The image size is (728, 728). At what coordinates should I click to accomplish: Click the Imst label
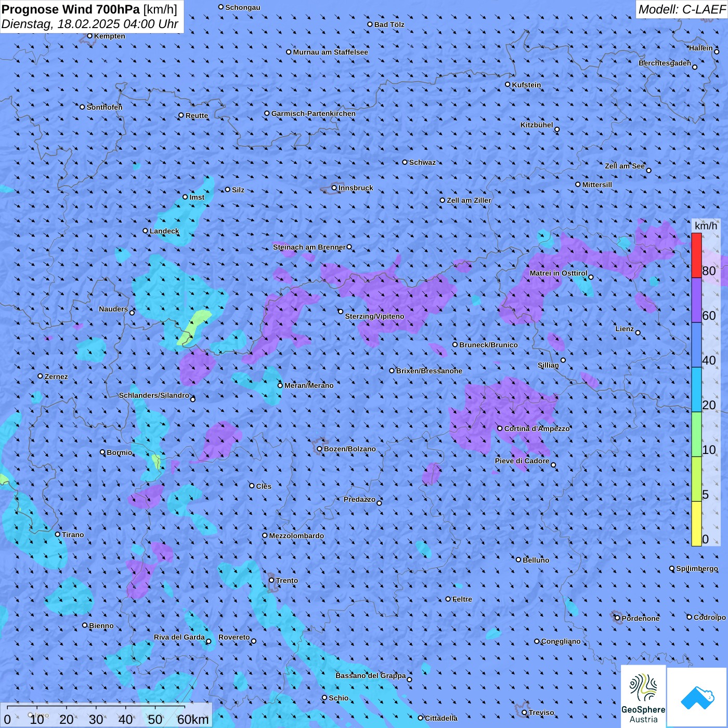click(197, 197)
